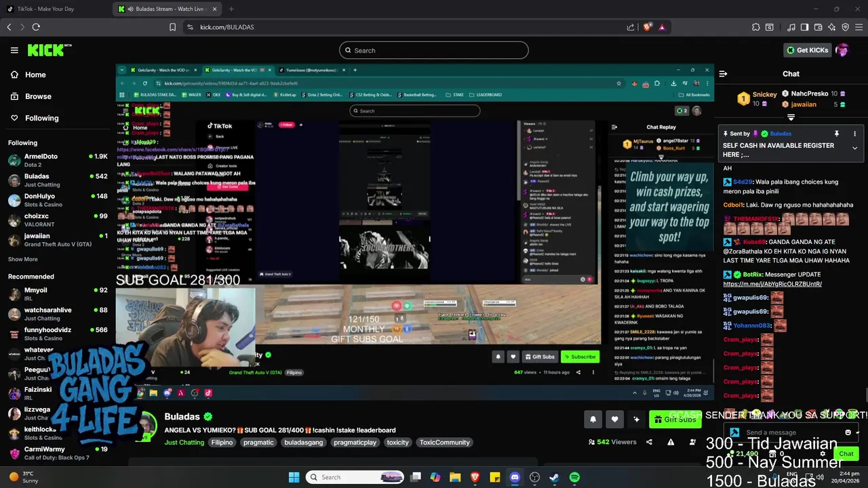The height and width of the screenshot is (488, 868).
Task: Open the browser share icon in the address bar
Action: (631, 27)
